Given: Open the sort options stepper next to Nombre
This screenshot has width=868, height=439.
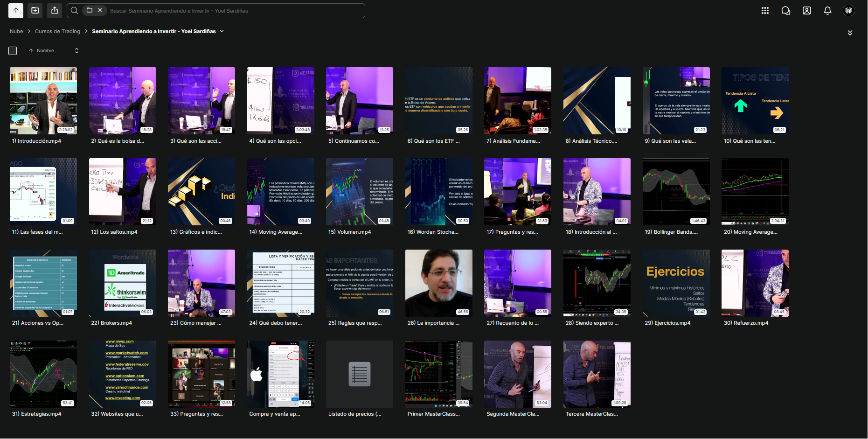Looking at the screenshot, I should pyautogui.click(x=76, y=51).
